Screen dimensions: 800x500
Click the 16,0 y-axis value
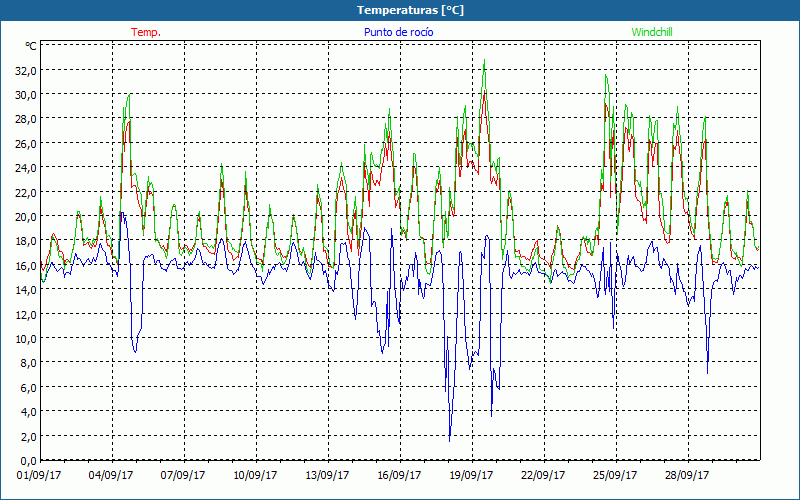[26, 265]
